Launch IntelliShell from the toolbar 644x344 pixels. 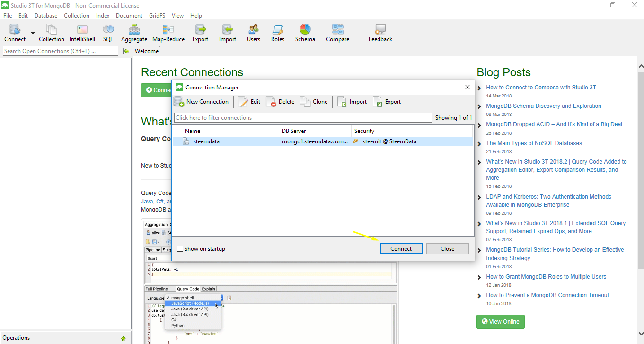point(82,33)
